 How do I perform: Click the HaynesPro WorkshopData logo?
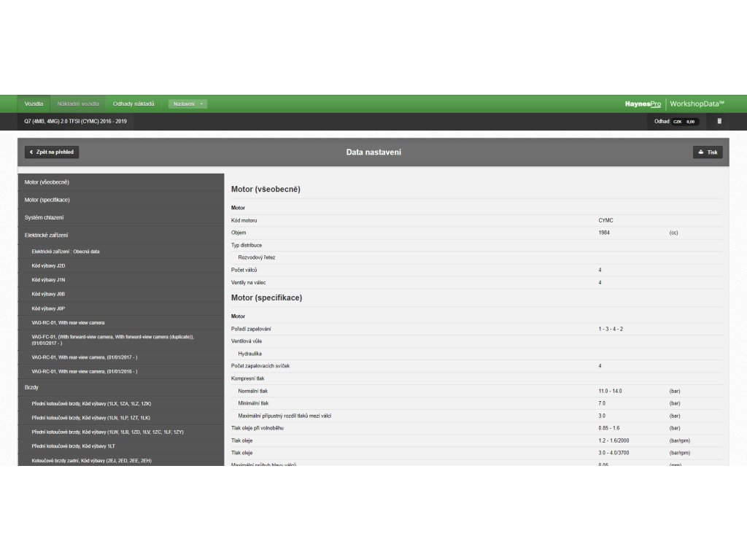pyautogui.click(x=674, y=104)
